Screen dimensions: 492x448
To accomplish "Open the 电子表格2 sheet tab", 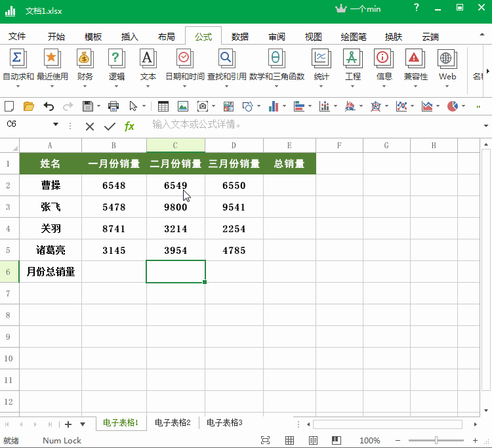I will pyautogui.click(x=173, y=423).
